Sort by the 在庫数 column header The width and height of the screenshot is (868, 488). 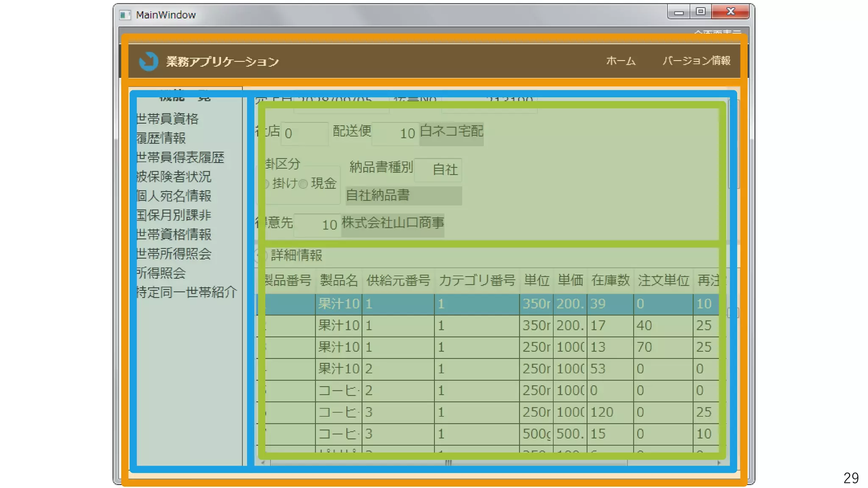point(610,280)
